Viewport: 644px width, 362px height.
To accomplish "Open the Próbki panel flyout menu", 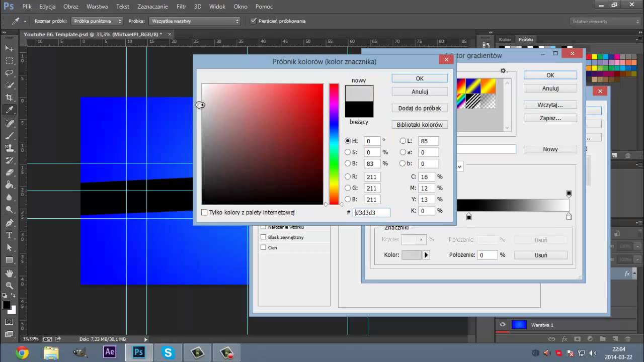I will click(x=638, y=39).
